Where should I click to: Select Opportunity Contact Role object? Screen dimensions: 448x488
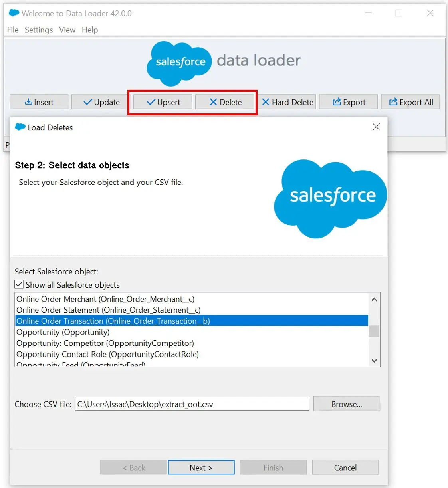[192, 354]
